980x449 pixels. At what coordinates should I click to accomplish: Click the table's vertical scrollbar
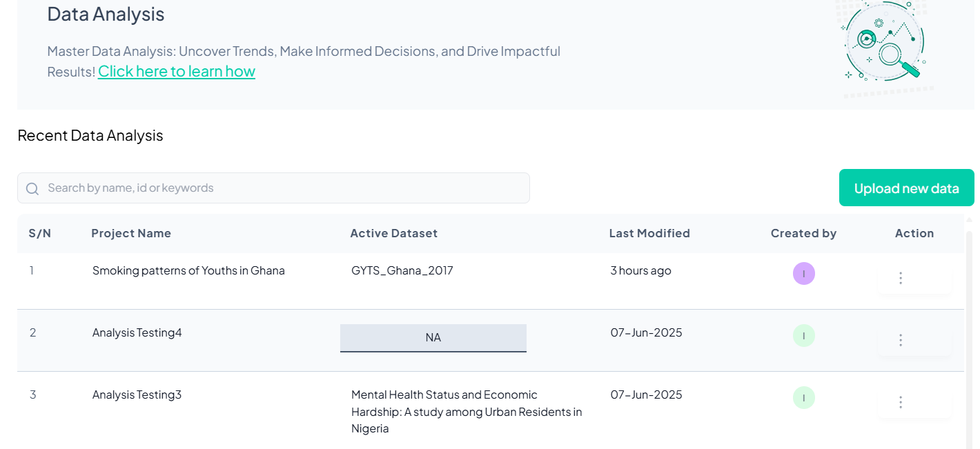(x=969, y=331)
